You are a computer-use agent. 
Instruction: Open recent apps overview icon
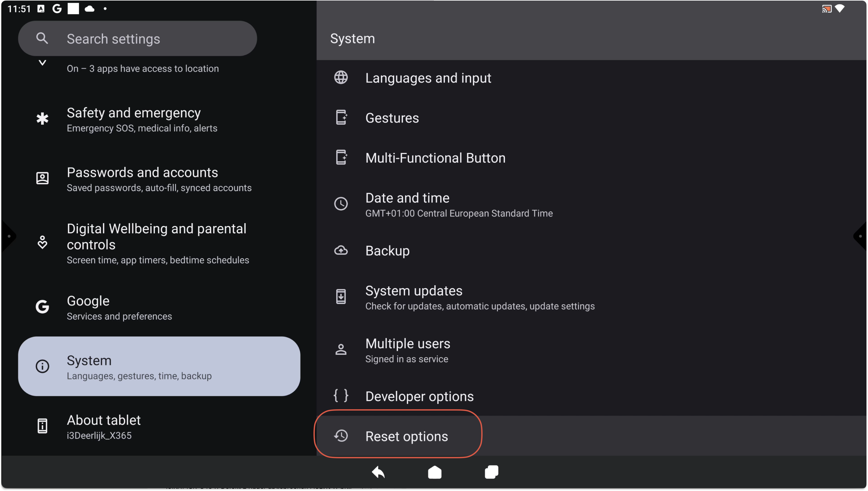491,472
